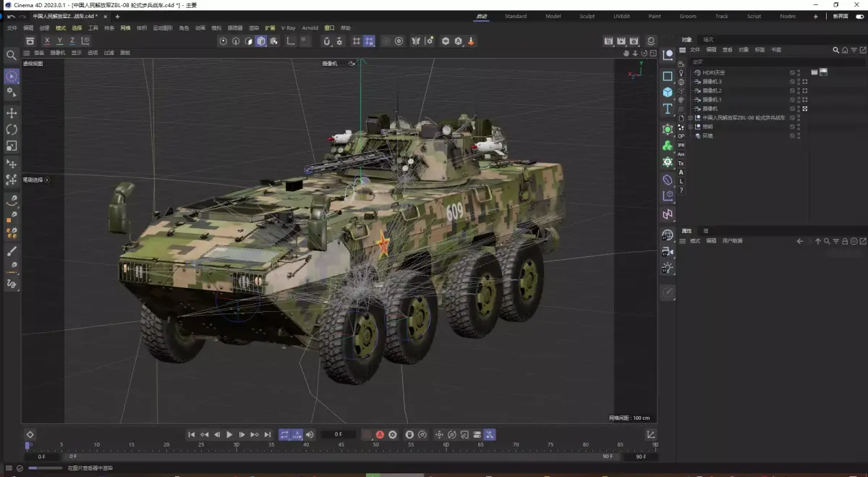This screenshot has height=477, width=868.
Task: Open the new layout '+' dropdown at top right
Action: 816,16
